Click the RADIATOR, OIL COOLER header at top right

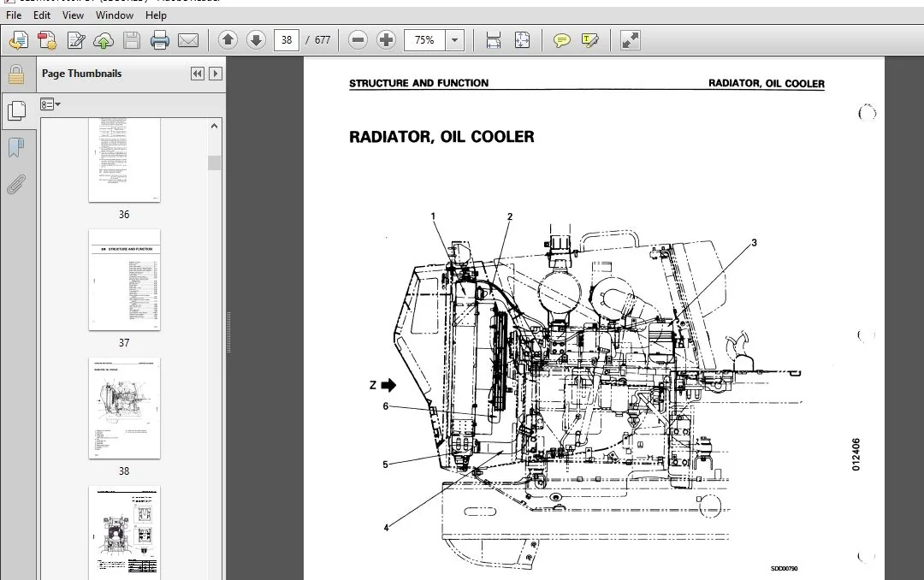[766, 84]
